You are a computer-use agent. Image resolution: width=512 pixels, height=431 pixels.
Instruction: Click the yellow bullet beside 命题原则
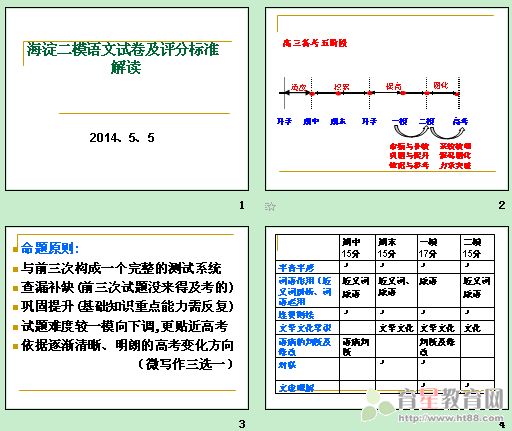[x=15, y=249]
